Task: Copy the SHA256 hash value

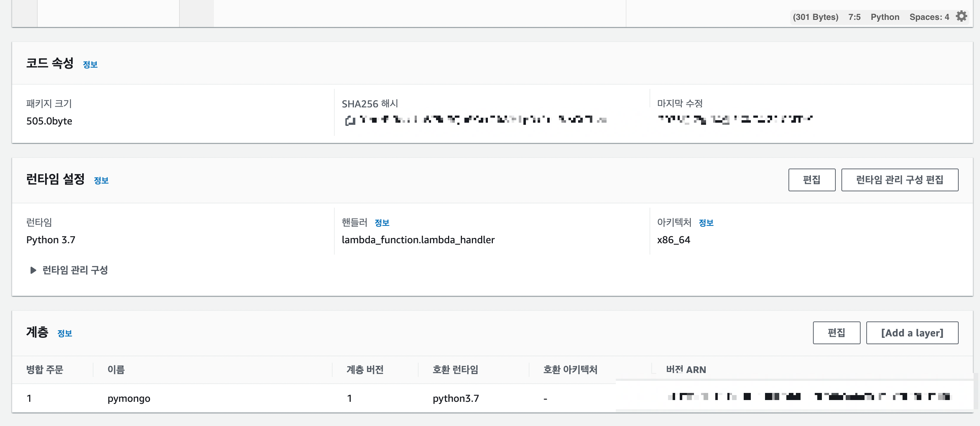Action: pos(350,121)
